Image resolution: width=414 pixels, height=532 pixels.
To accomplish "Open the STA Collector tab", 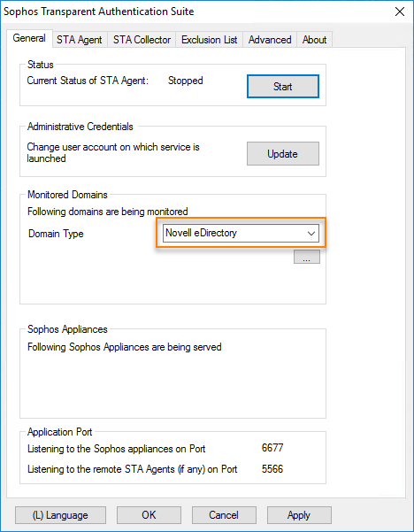I will click(142, 40).
